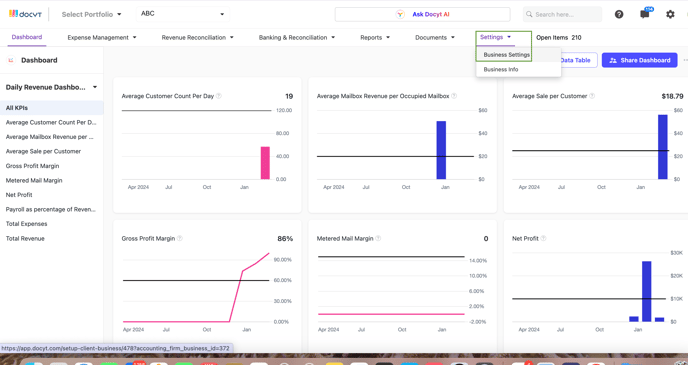Open the Banking & Reconciliation menu
The image size is (688, 365).
(x=297, y=37)
